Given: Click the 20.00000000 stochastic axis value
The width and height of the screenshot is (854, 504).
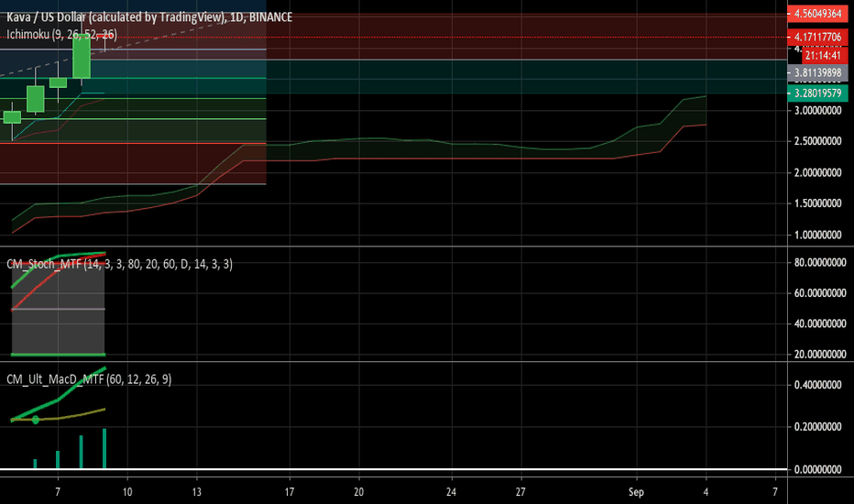Looking at the screenshot, I should point(820,354).
